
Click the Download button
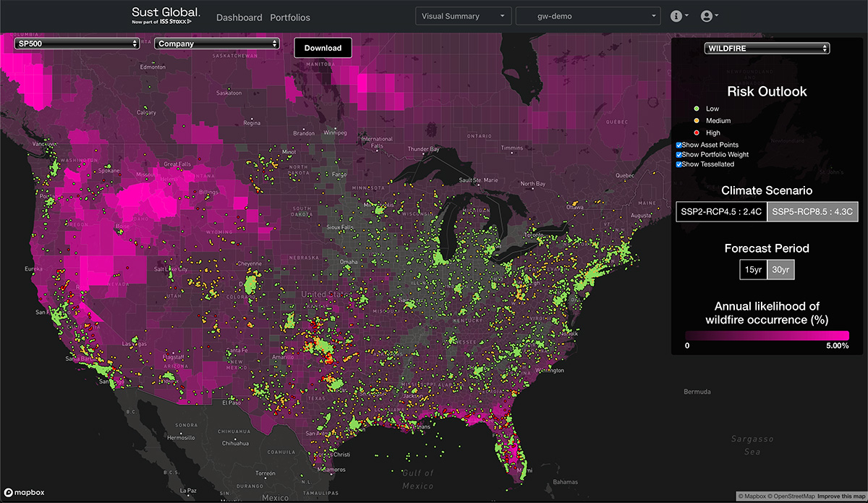323,48
